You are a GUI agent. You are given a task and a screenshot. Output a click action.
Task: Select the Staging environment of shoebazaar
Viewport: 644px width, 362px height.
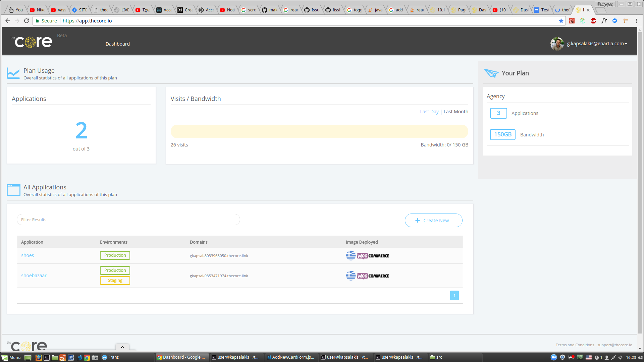[115, 281]
